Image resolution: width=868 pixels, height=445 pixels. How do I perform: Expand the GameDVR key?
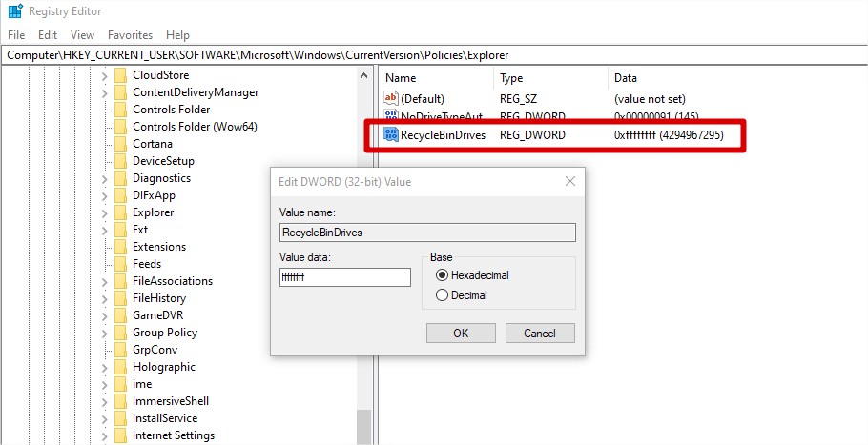pyautogui.click(x=104, y=315)
